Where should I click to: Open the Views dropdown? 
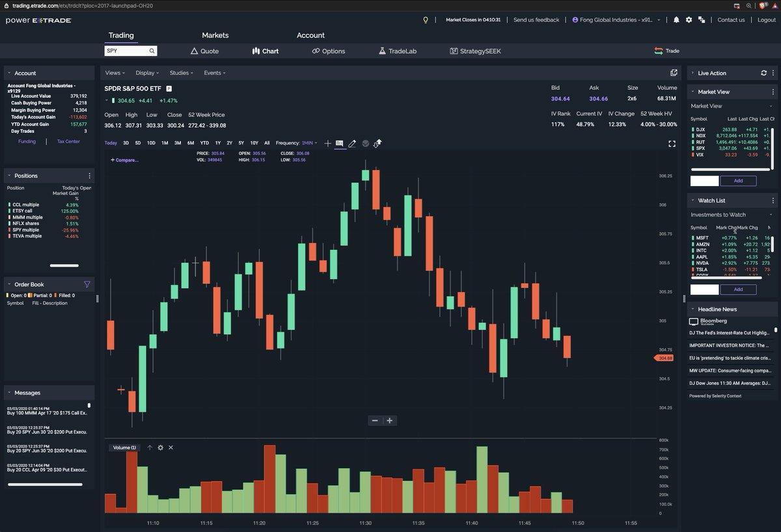[115, 73]
